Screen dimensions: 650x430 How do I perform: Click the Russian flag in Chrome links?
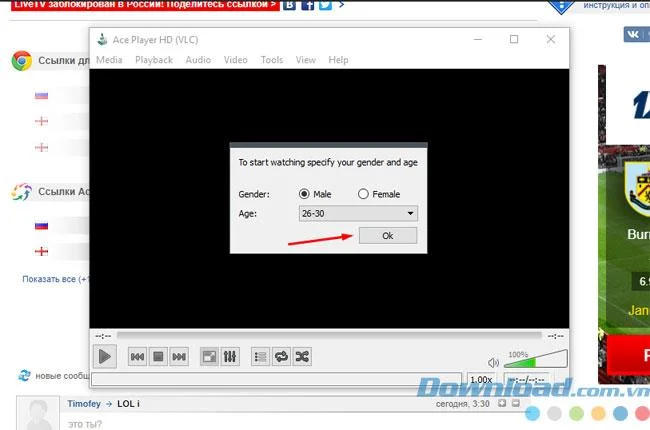(41, 96)
